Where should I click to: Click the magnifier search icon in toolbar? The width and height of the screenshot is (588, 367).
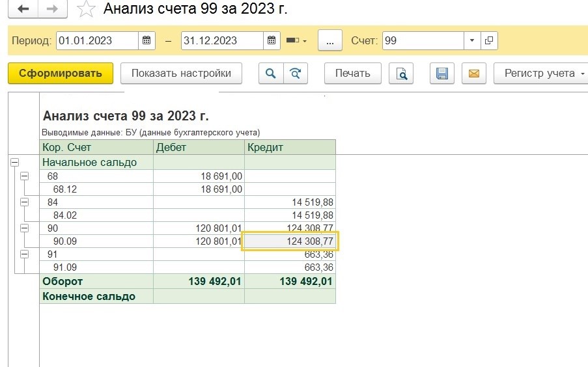point(271,74)
